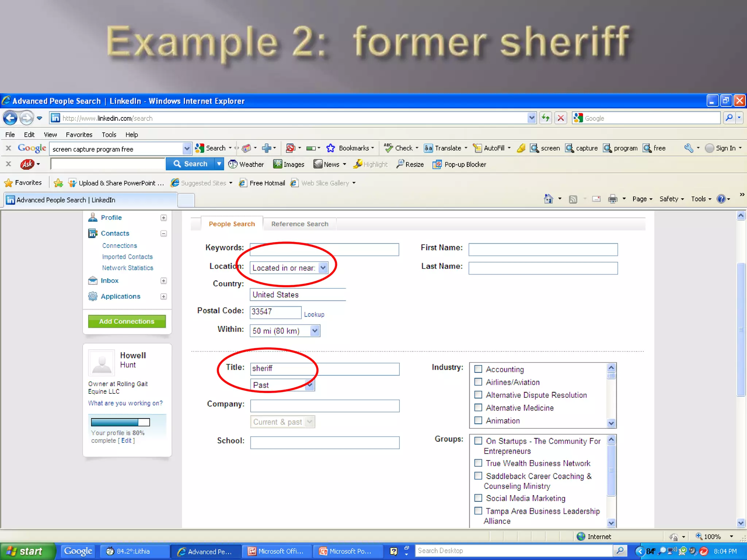The width and height of the screenshot is (747, 560).
Task: Click the Google toolbar wrench settings icon
Action: tap(689, 148)
